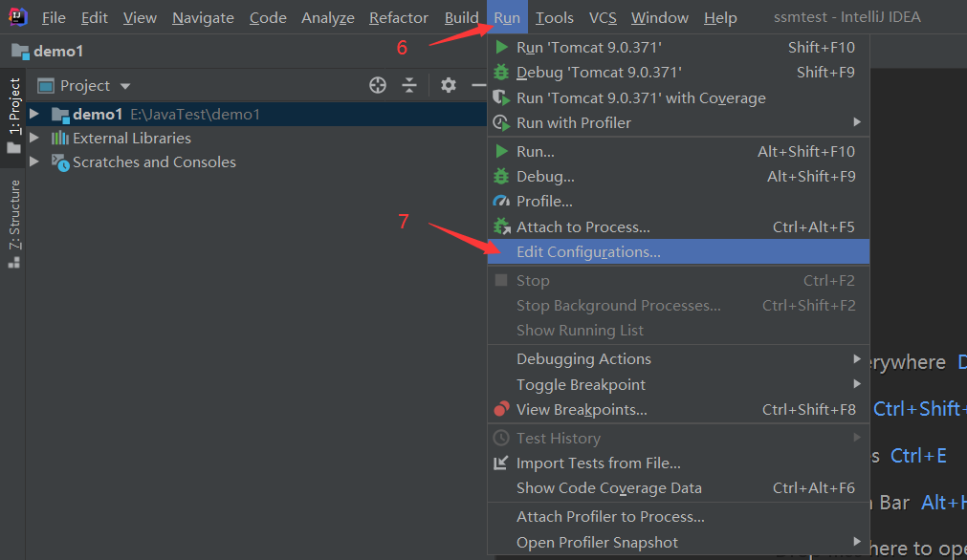967x560 pixels.
Task: Click the Collapse All icon in Project panel
Action: click(x=408, y=85)
